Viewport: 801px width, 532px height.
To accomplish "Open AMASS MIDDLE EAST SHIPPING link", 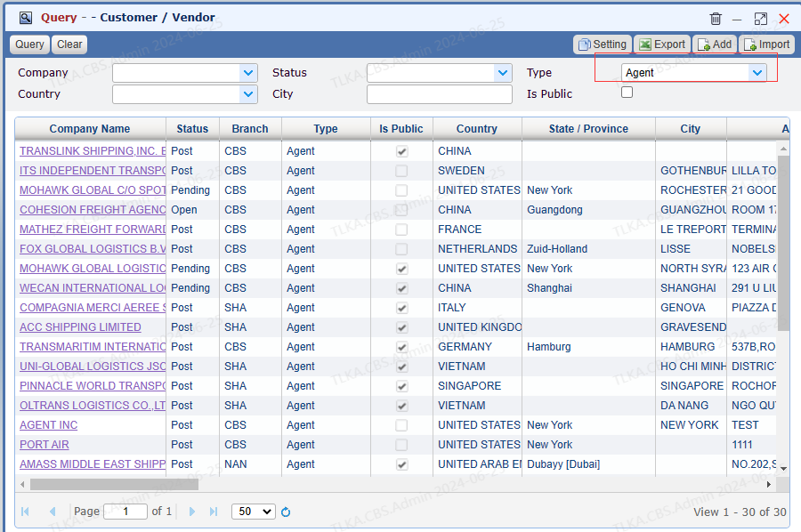I will 93,464.
